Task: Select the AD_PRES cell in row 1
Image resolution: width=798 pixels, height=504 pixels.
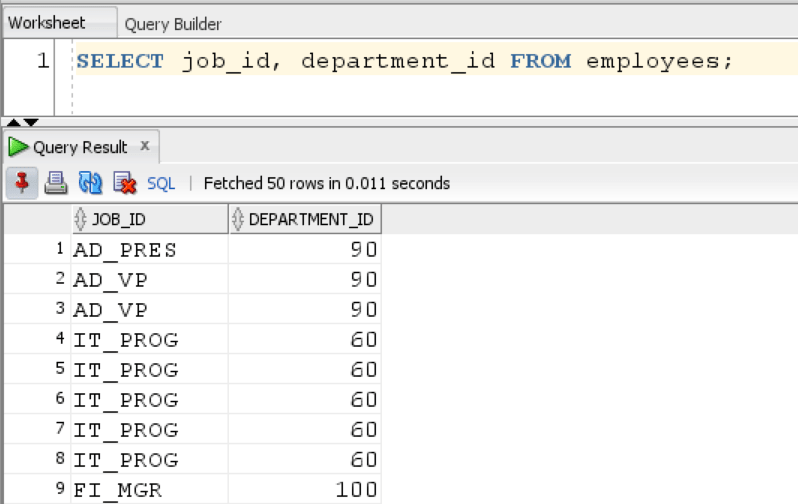Action: pyautogui.click(x=125, y=250)
